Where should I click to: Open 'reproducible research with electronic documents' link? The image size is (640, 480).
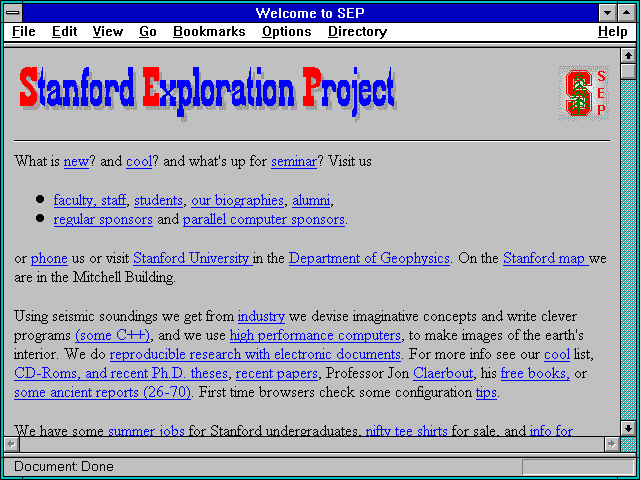pyautogui.click(x=255, y=354)
